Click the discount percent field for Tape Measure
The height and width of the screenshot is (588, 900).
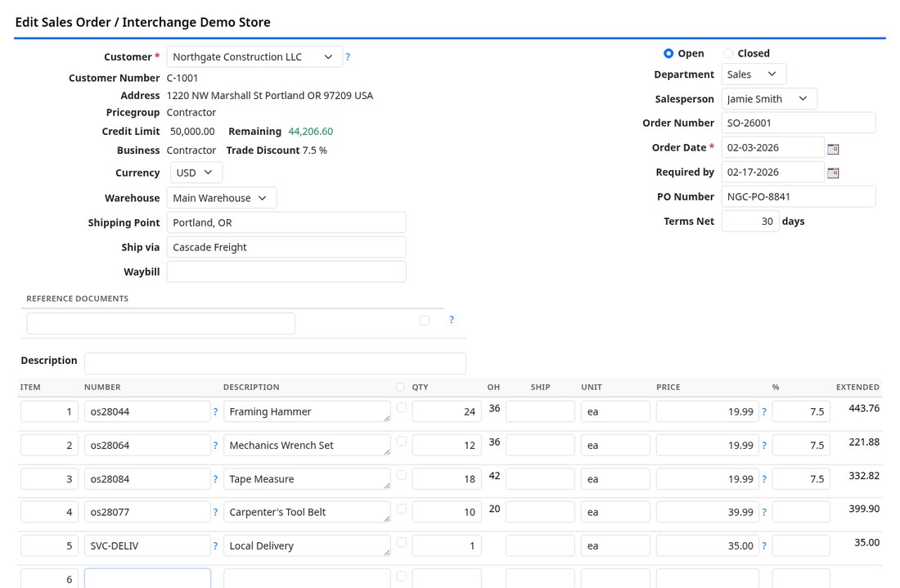click(x=801, y=479)
